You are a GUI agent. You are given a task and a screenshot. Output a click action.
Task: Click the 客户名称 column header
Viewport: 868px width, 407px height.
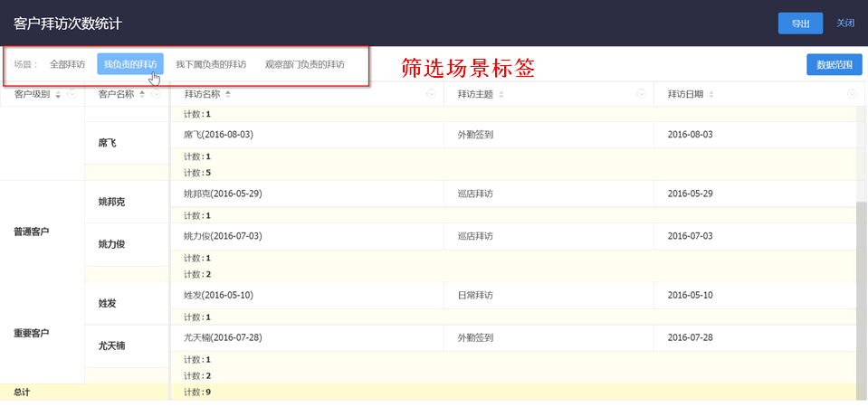coord(116,95)
